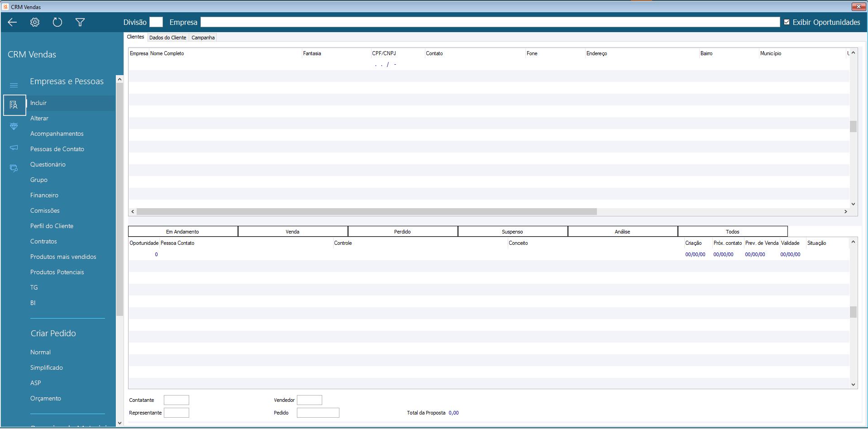
Task: Show Perdido opportunities
Action: [403, 232]
